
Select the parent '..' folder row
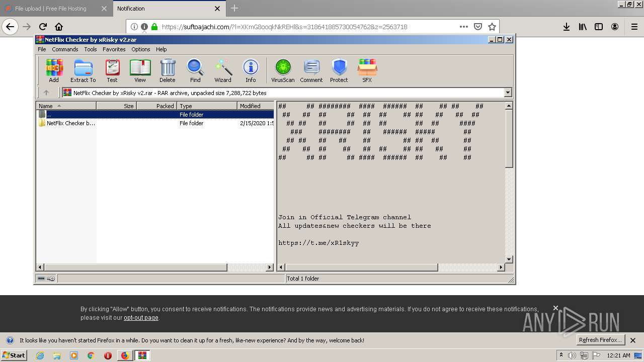pos(155,115)
